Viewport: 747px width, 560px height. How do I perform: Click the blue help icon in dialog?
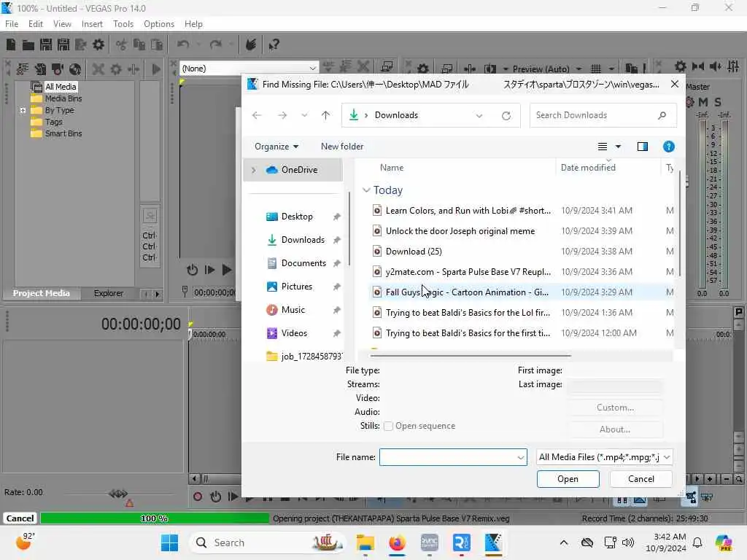[x=668, y=147]
